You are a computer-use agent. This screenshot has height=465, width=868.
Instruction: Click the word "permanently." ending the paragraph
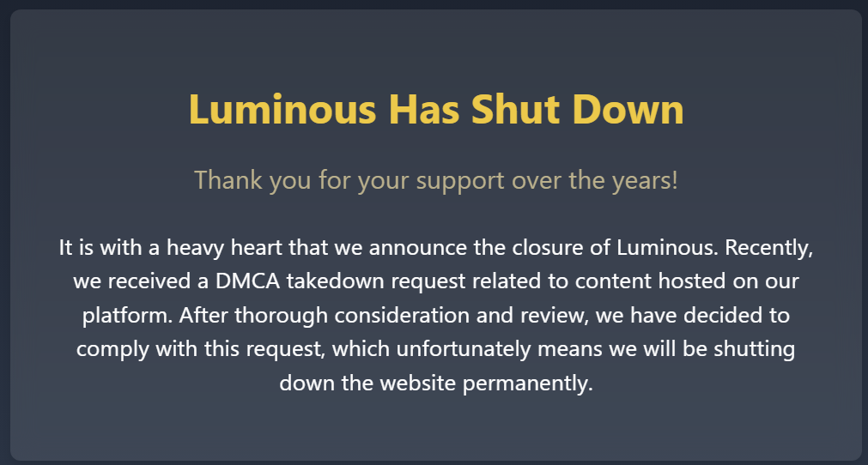pos(527,383)
